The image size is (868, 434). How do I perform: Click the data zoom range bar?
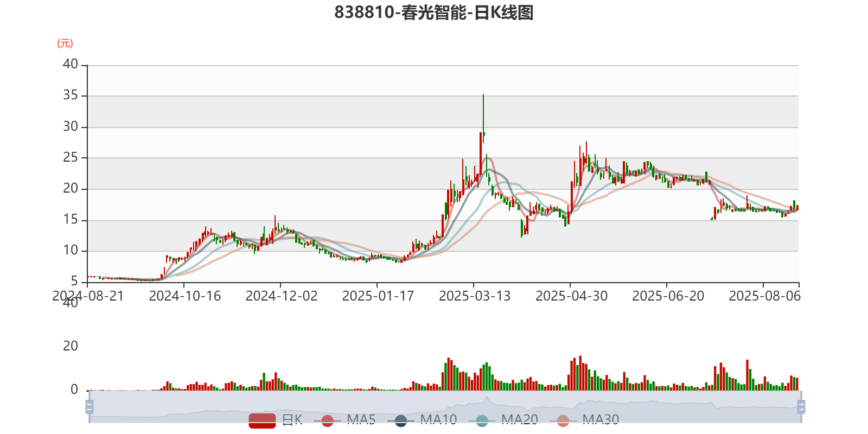[x=445, y=406]
